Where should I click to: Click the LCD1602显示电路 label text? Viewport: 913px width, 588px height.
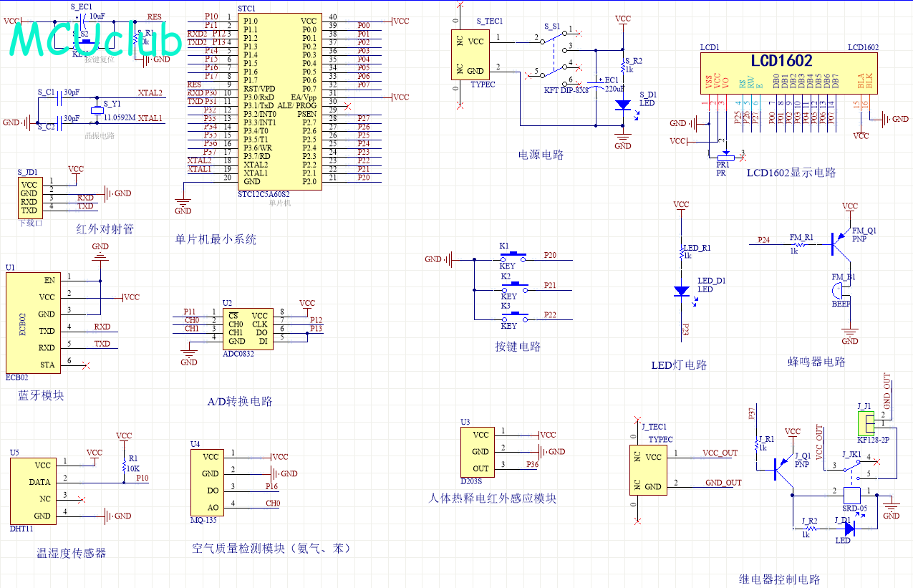coord(791,173)
